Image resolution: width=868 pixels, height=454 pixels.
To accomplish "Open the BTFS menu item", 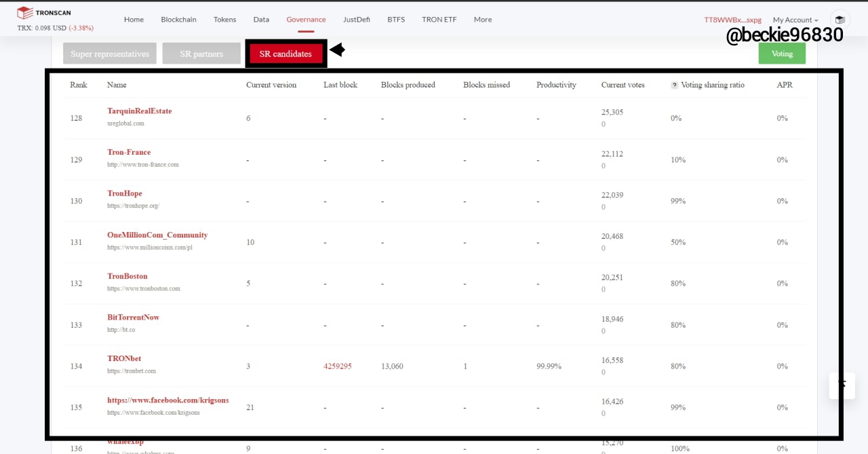I will click(x=396, y=20).
